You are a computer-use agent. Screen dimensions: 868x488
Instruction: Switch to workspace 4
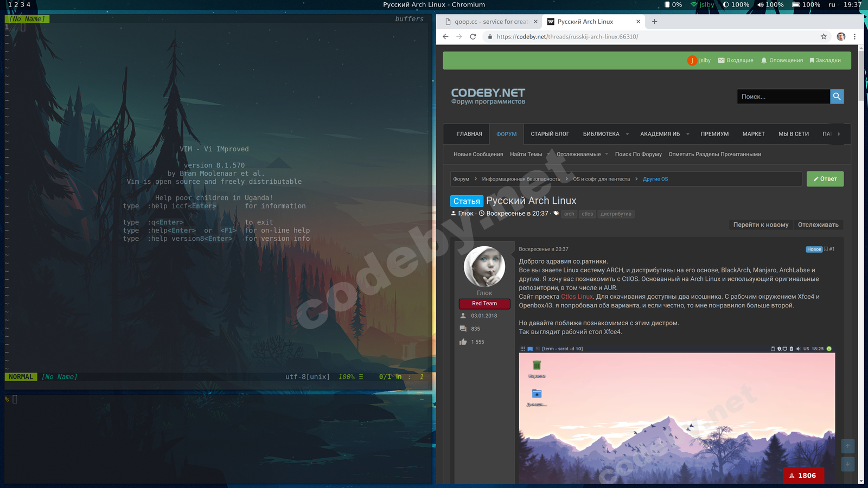(28, 4)
